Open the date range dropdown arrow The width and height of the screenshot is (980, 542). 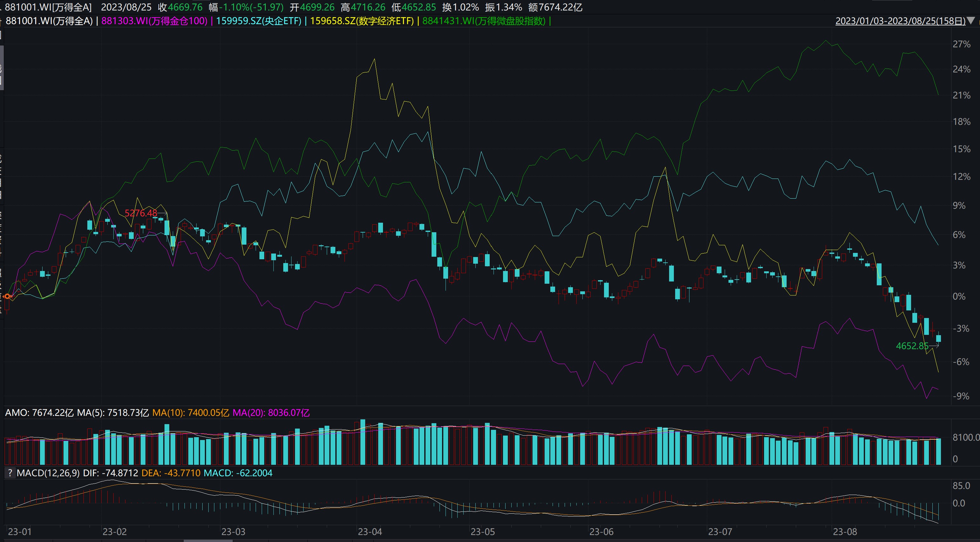pos(971,21)
